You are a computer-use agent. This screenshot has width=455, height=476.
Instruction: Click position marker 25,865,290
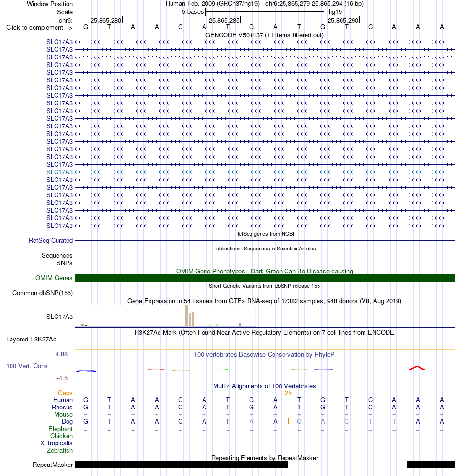(x=343, y=20)
